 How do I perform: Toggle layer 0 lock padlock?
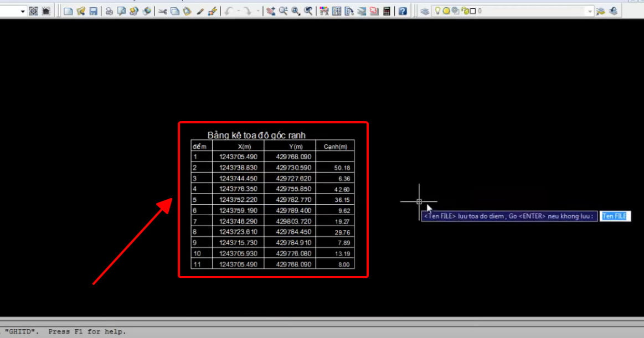pyautogui.click(x=465, y=11)
